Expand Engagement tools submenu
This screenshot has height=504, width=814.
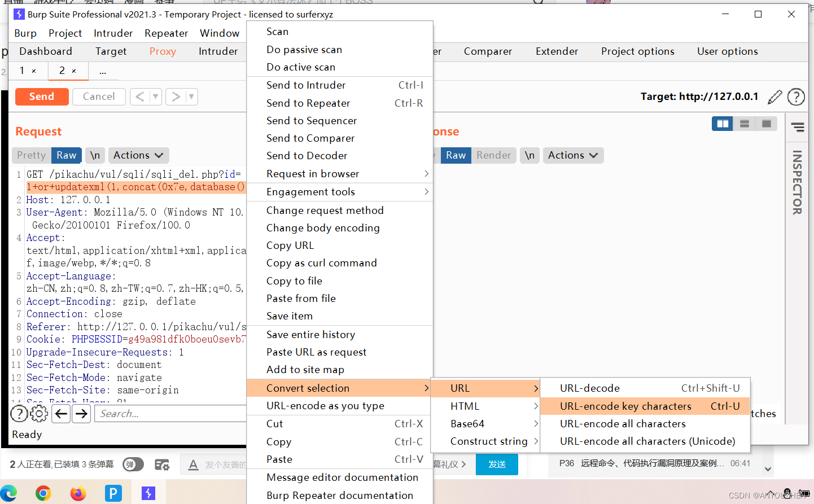(340, 192)
